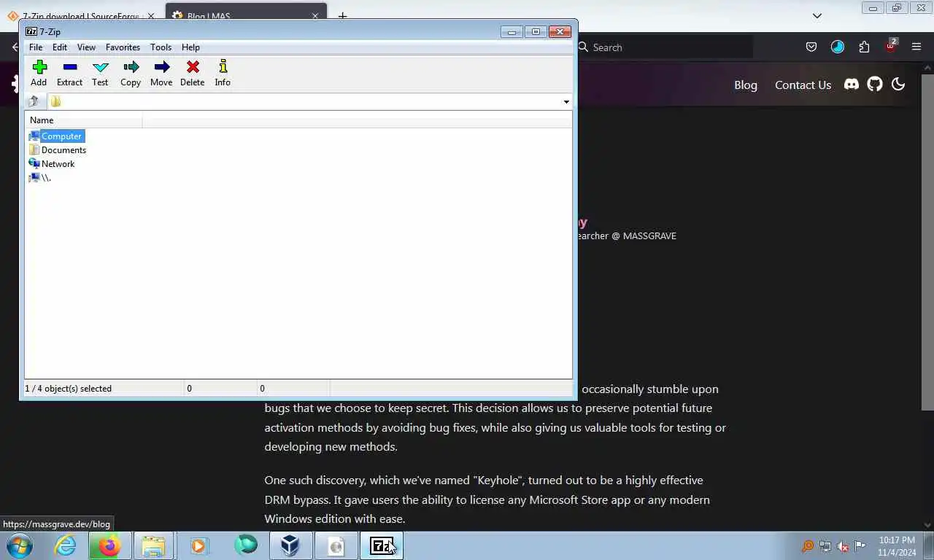Click the installer disc taskbar icon
Image resolution: width=934 pixels, height=560 pixels.
coord(336,545)
